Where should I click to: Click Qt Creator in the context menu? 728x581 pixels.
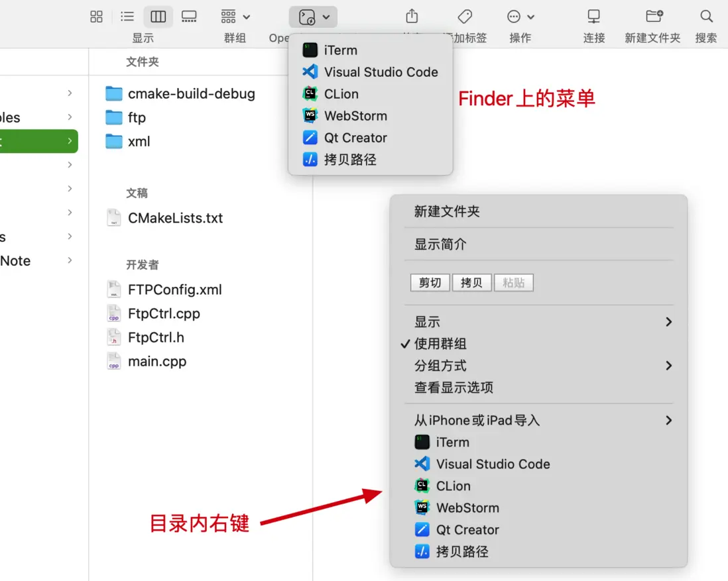tap(538, 530)
